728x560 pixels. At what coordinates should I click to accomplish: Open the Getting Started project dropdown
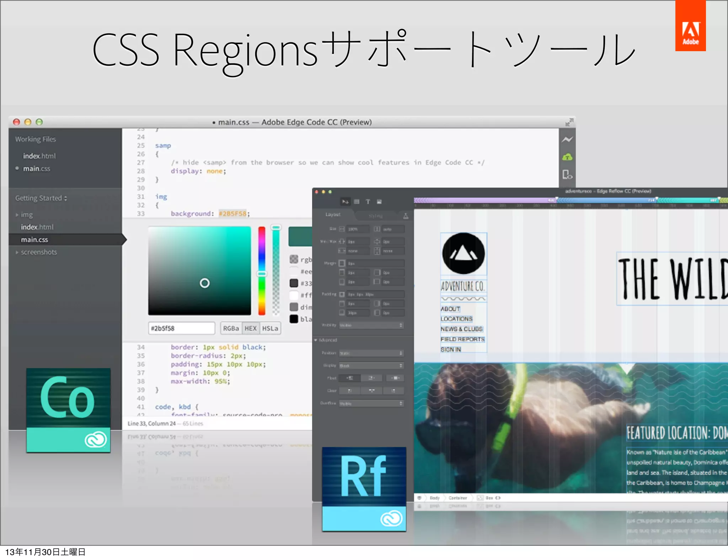click(x=41, y=198)
